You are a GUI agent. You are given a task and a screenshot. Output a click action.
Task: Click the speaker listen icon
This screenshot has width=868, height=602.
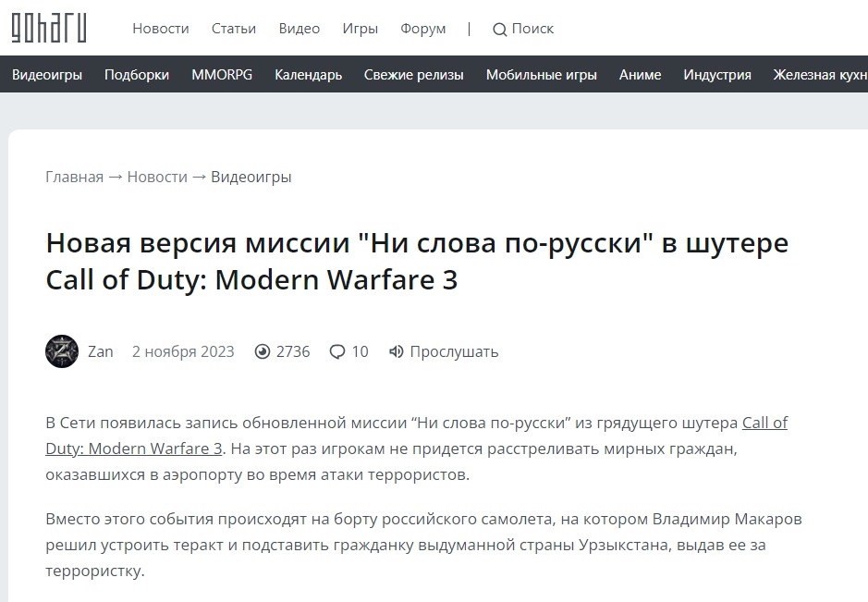click(396, 351)
